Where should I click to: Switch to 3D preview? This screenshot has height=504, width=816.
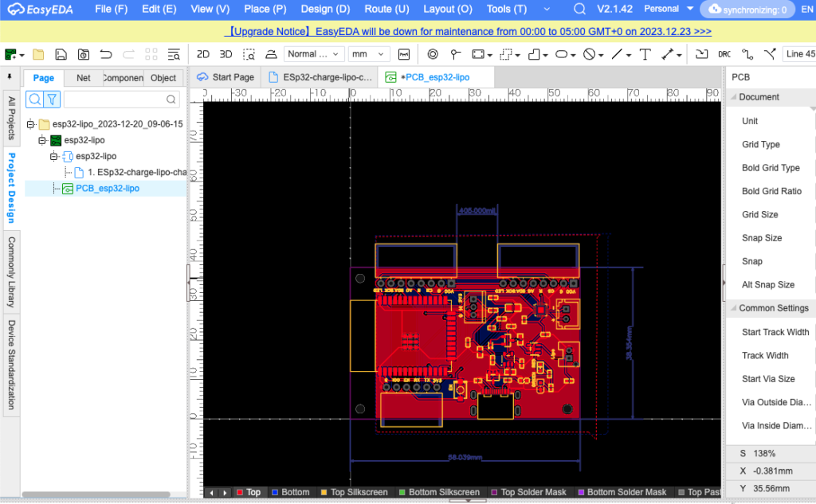[226, 54]
